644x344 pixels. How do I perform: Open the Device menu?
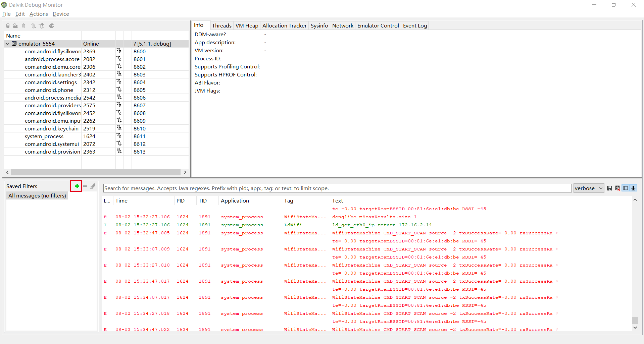[x=61, y=14]
